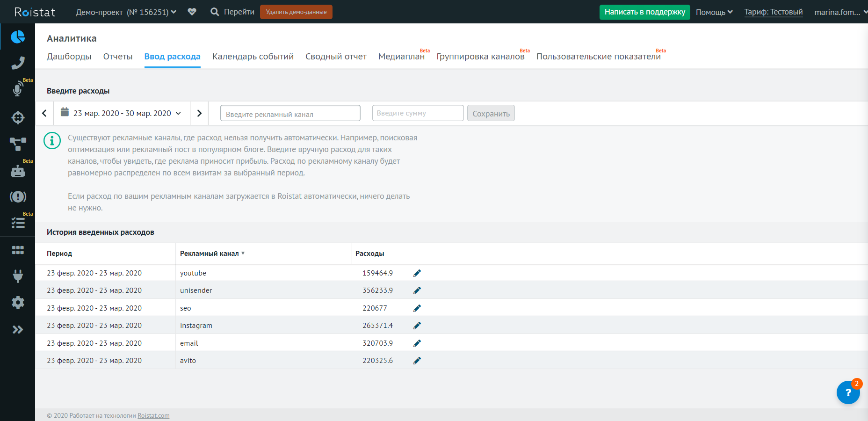This screenshot has width=868, height=421.
Task: Edit the youtube expense with pencil icon
Action: pos(417,273)
